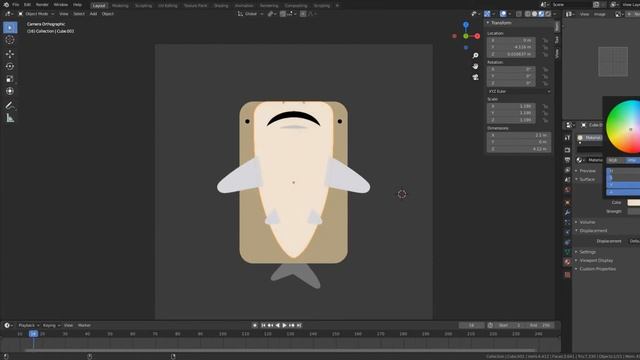This screenshot has height=360, width=640.
Task: Click the blue Z axis gizmo ball
Action: click(x=466, y=25)
